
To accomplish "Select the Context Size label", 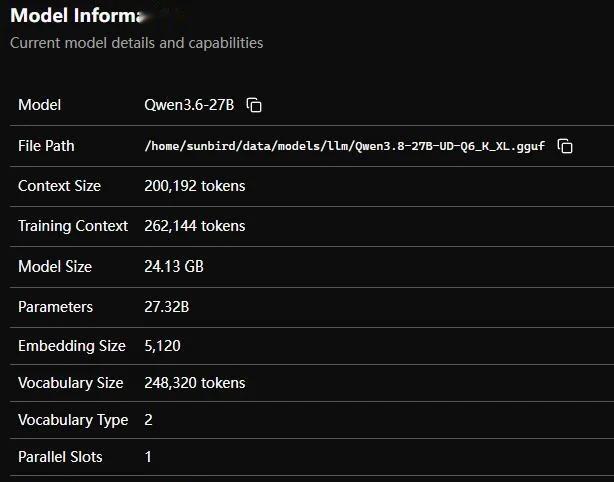I will click(x=60, y=186).
